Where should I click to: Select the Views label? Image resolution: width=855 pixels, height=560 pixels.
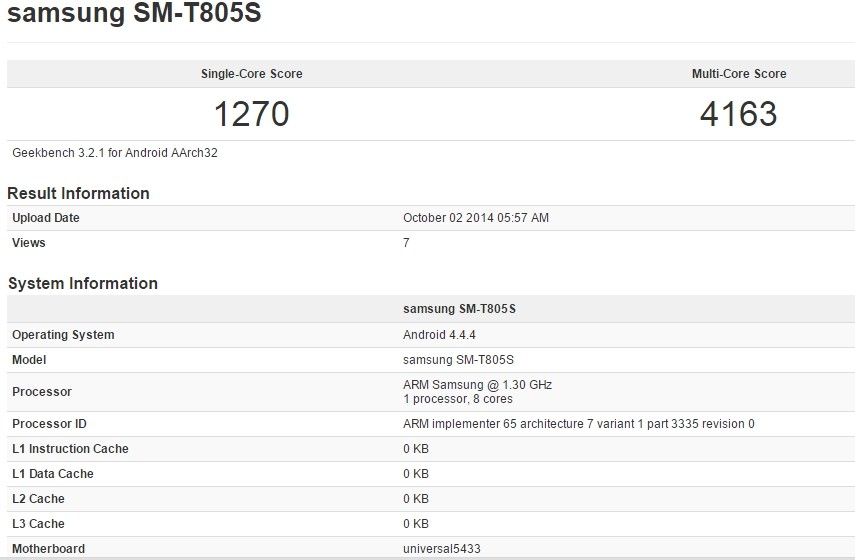pos(28,243)
